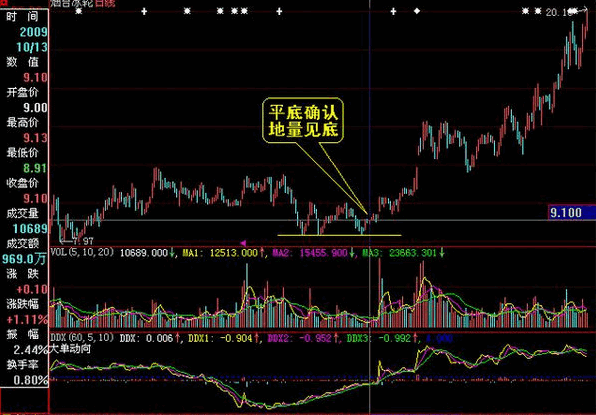Click the star marker nearest the 20.1 high label
Screen dimensions: 596x415
pos(538,11)
